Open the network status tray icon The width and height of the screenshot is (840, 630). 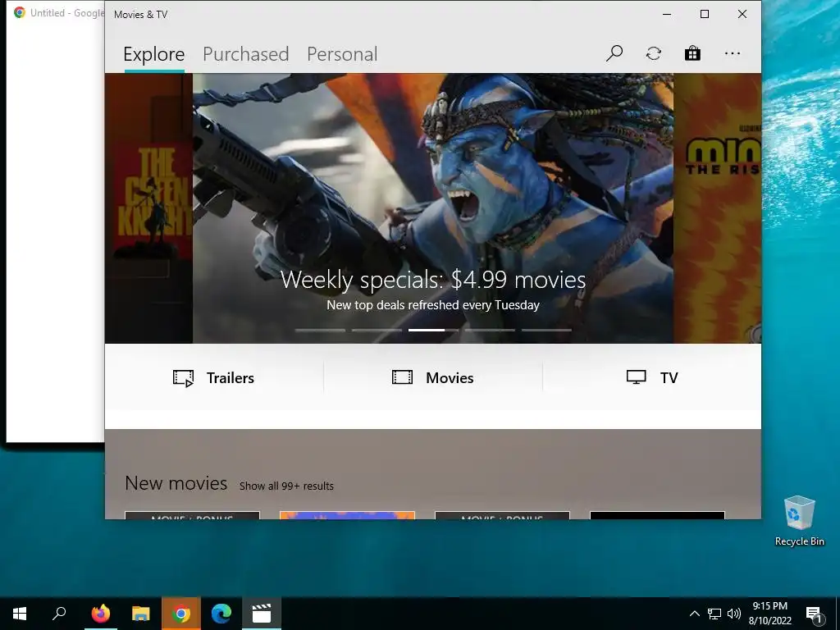[714, 614]
